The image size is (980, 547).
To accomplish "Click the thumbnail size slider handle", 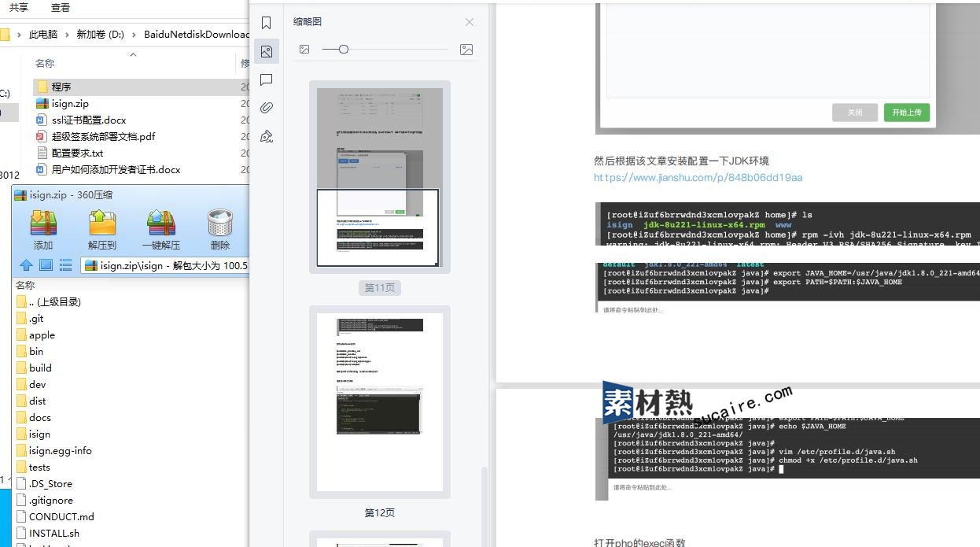I will [344, 50].
